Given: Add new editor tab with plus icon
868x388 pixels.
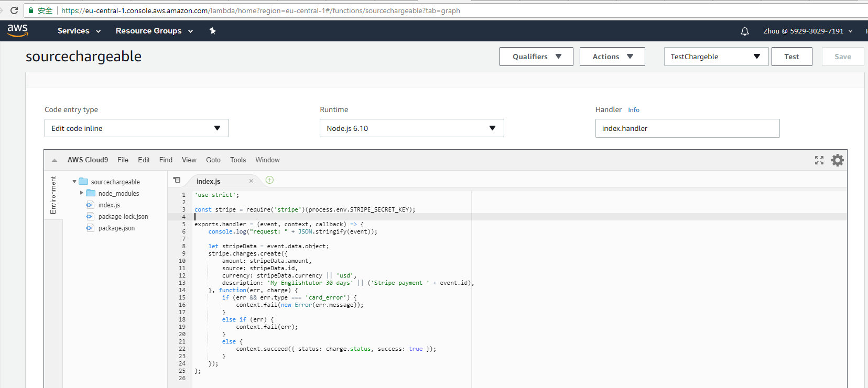Looking at the screenshot, I should coord(269,180).
